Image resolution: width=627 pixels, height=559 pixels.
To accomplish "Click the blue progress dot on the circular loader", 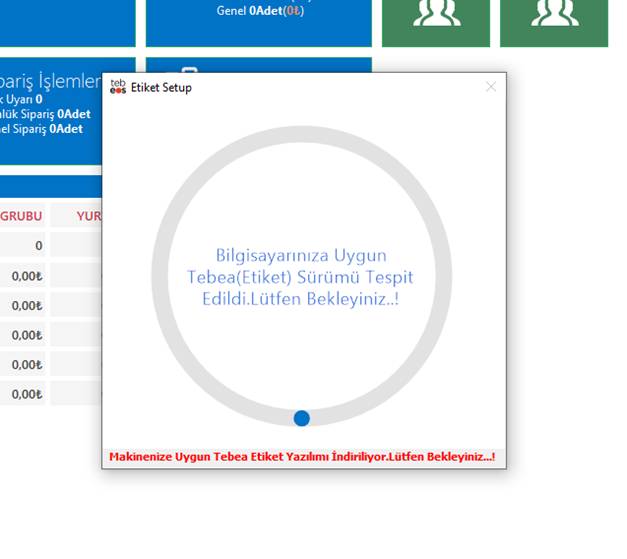I will click(302, 418).
